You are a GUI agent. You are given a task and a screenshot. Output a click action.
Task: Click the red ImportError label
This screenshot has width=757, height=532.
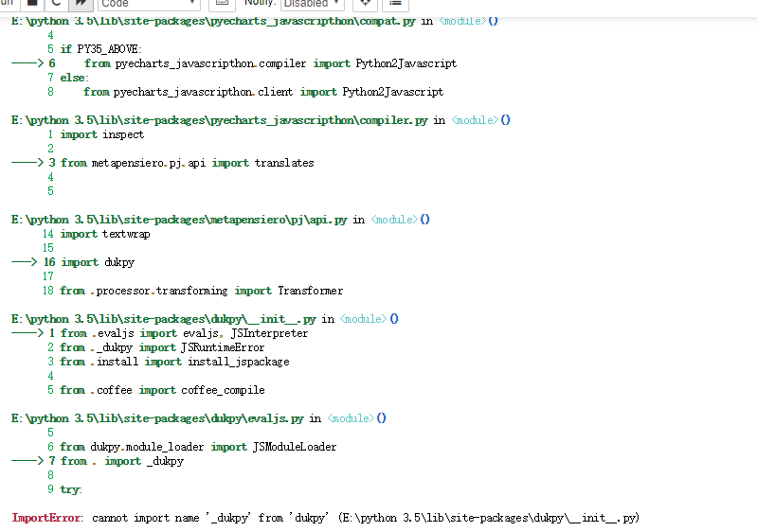tap(46, 518)
